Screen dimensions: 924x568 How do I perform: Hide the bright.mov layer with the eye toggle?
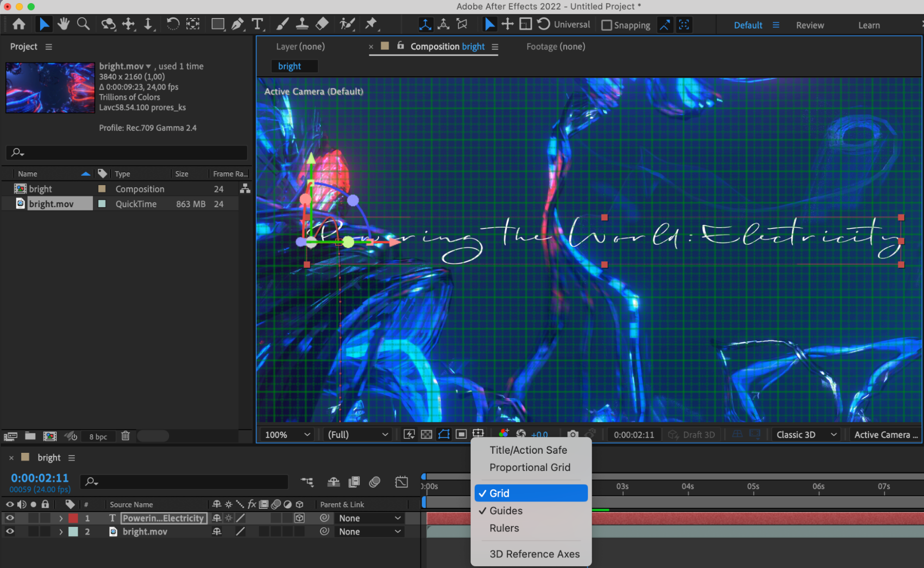click(x=9, y=531)
